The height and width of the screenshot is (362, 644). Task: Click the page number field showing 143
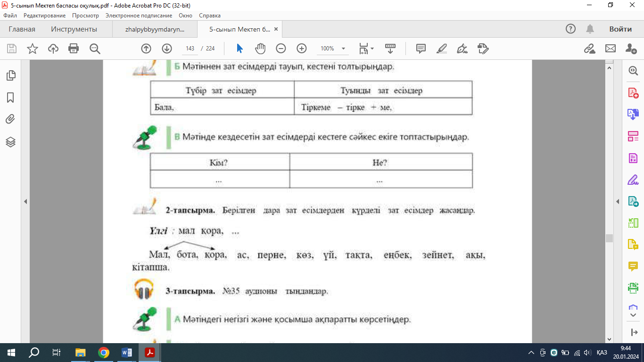coord(190,49)
